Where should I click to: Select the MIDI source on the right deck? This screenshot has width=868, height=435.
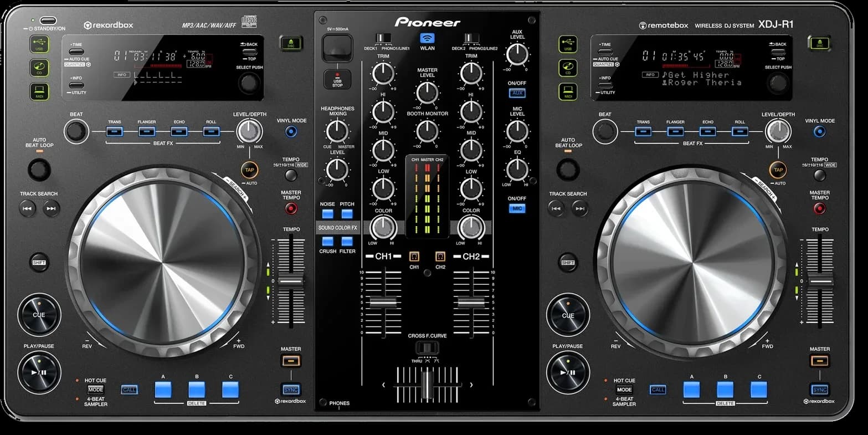(x=568, y=91)
